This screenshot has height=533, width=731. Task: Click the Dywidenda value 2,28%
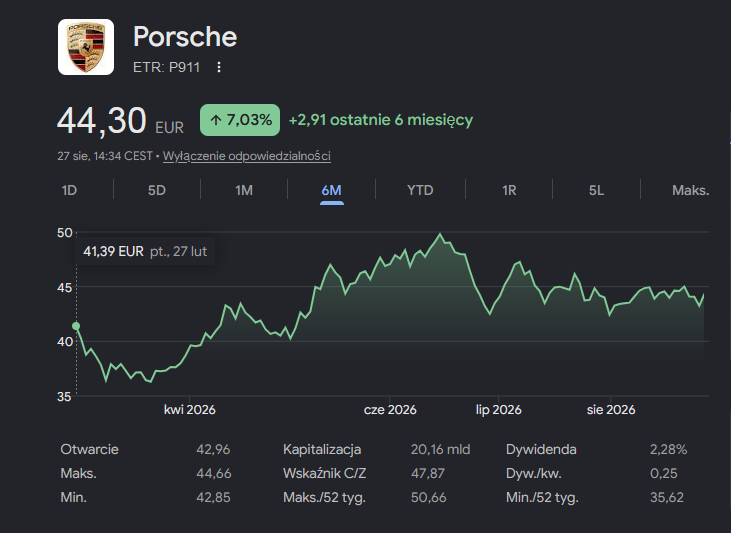[669, 450]
